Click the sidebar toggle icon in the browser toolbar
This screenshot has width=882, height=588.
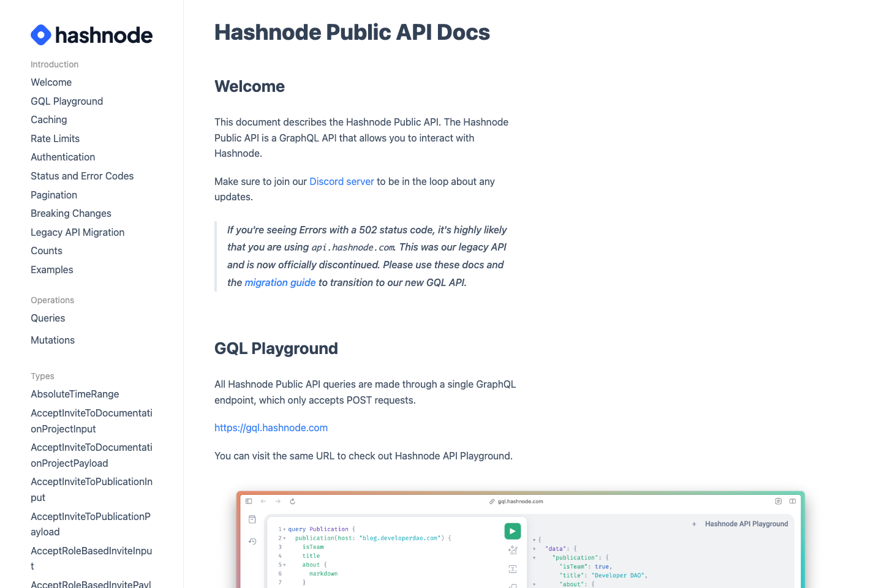(249, 500)
